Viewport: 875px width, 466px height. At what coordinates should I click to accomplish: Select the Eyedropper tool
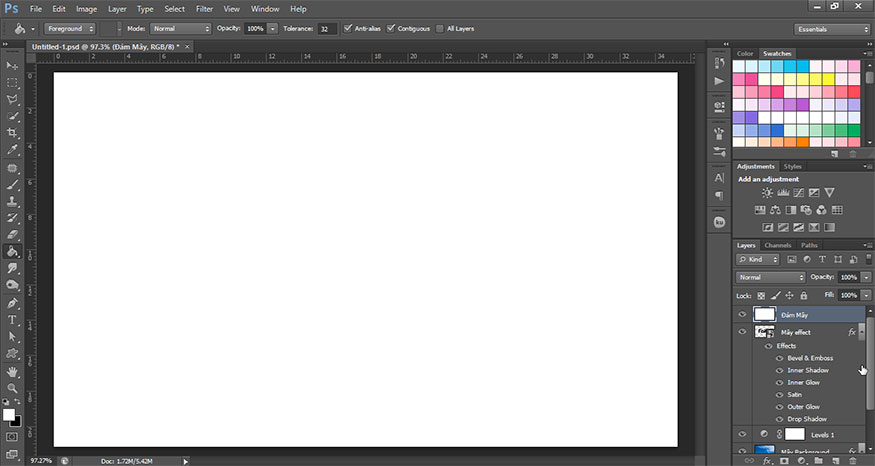click(12, 150)
